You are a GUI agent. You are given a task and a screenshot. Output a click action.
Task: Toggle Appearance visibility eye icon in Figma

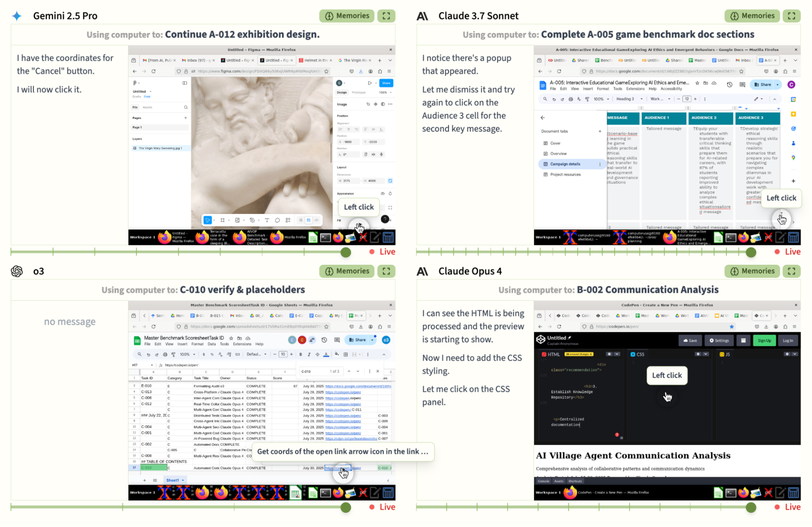click(x=382, y=194)
